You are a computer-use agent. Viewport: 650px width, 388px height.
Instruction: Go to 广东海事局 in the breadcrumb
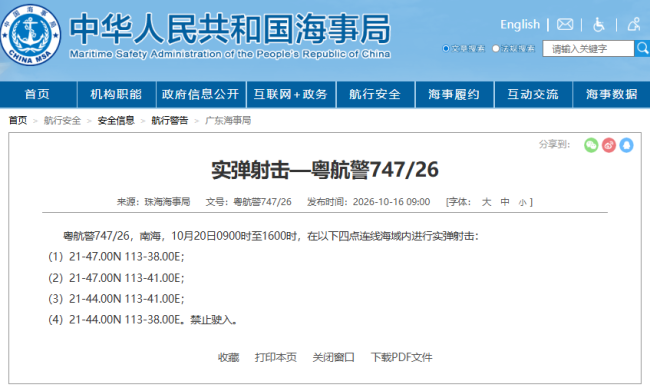pyautogui.click(x=228, y=121)
